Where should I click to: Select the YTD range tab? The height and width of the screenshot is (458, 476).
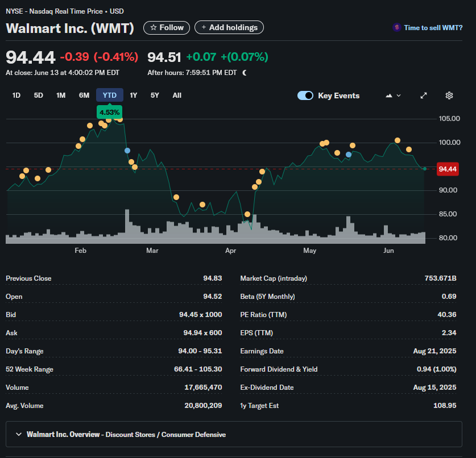point(110,95)
